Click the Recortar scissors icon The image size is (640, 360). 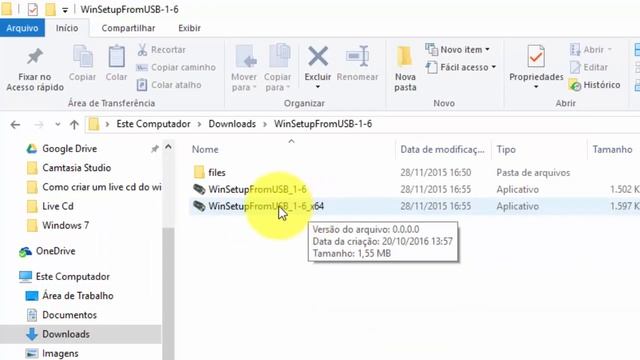[x=142, y=50]
